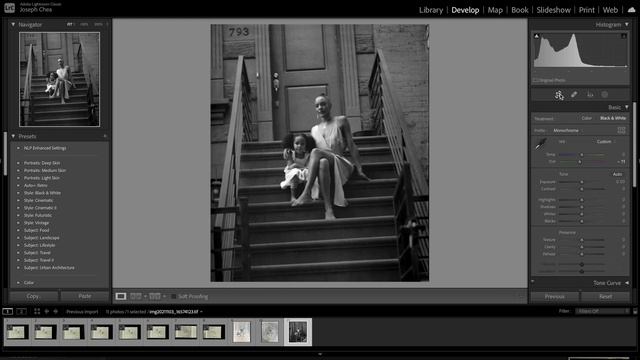
Task: Expand the Portraits: Deep Skin preset group
Action: click(x=18, y=163)
